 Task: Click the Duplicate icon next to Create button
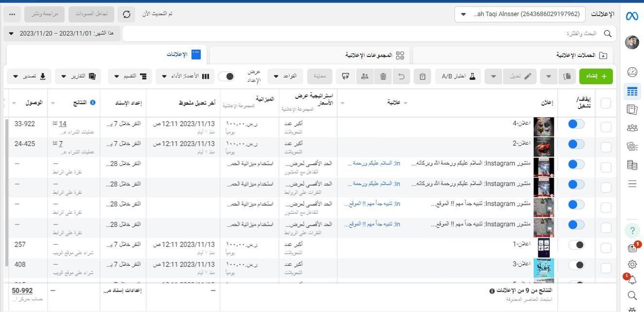pyautogui.click(x=567, y=76)
